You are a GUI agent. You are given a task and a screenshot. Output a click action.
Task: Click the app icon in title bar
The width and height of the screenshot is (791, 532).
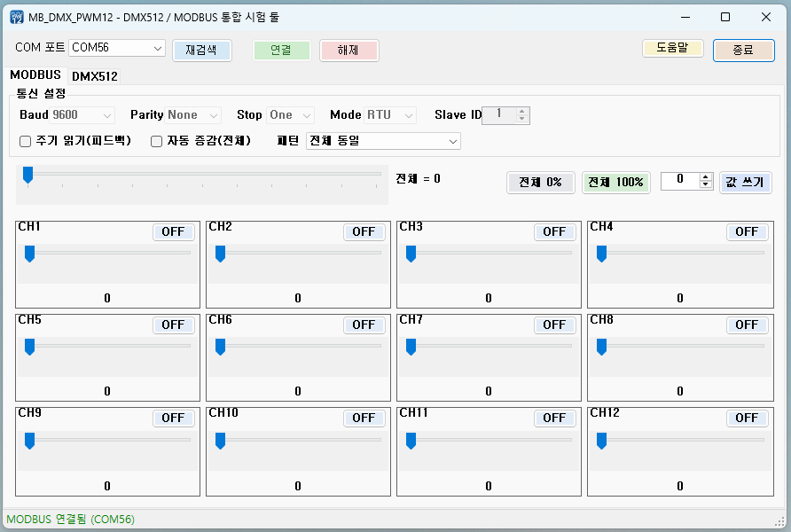point(17,17)
